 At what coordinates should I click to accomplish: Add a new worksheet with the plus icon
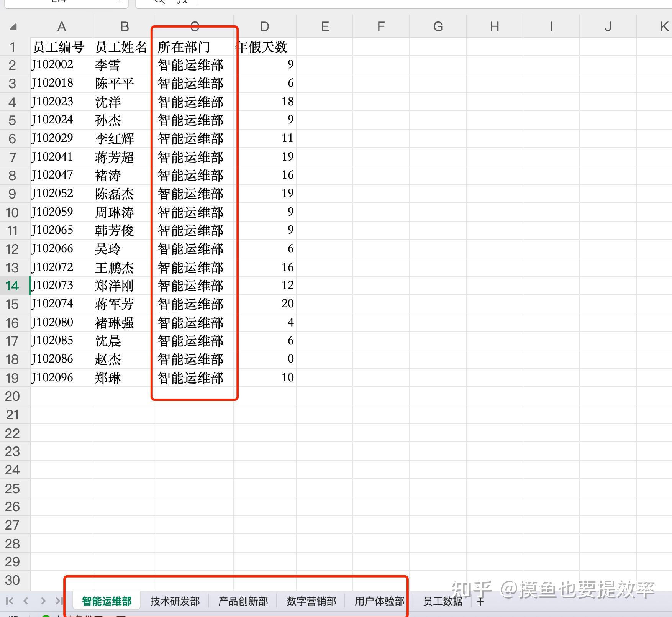point(480,602)
